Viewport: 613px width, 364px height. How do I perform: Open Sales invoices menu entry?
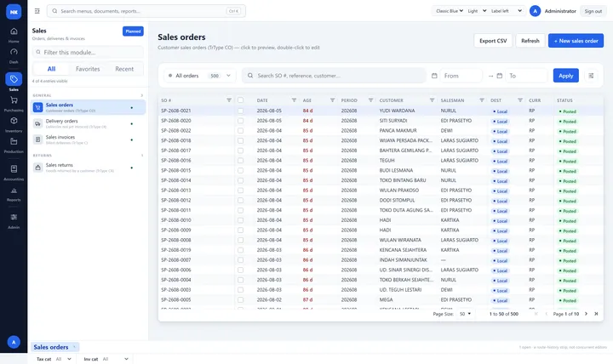coord(88,139)
